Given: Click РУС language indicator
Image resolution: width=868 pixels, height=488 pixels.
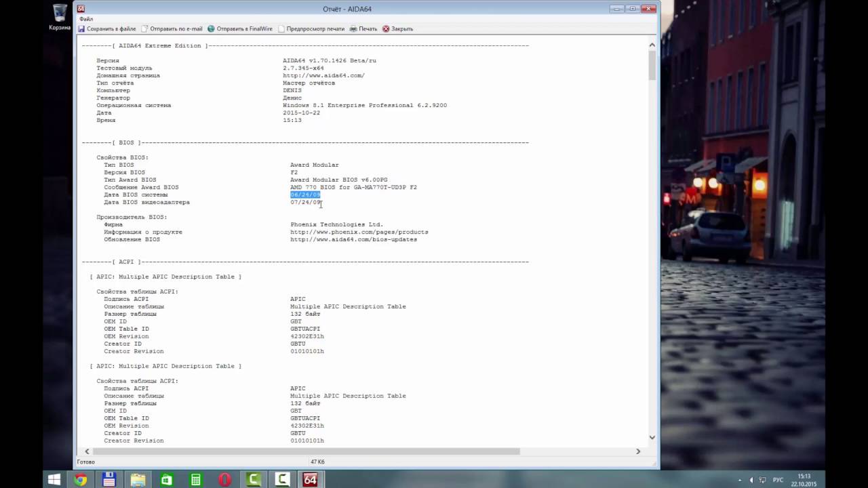Looking at the screenshot, I should click(777, 480).
